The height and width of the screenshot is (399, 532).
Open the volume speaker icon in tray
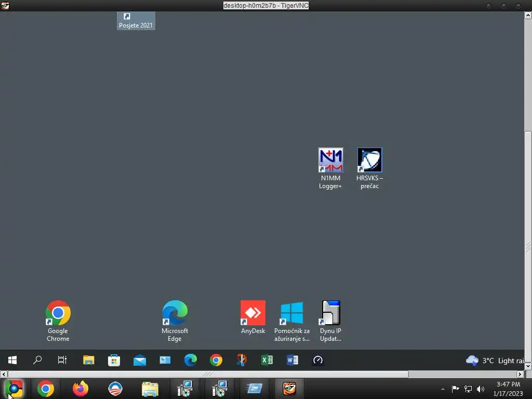coord(481,389)
